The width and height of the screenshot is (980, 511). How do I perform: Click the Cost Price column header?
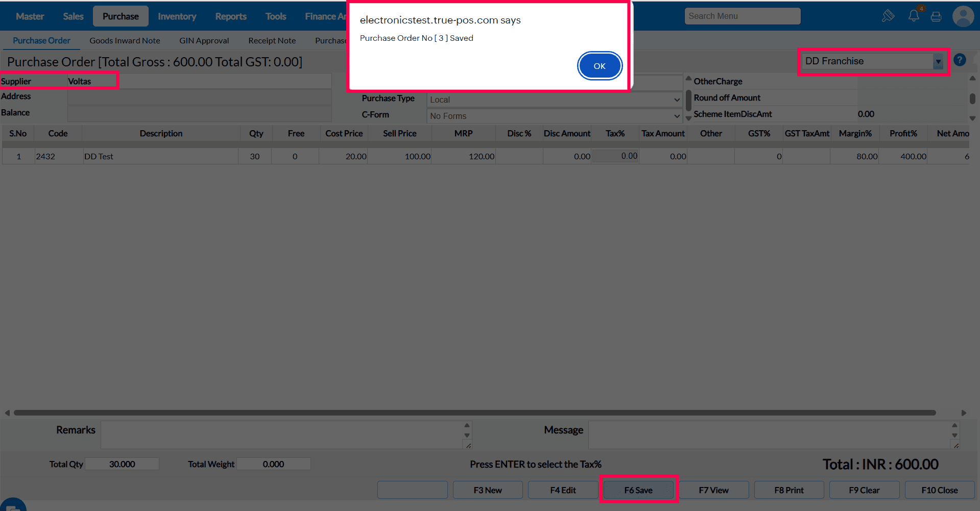344,133
